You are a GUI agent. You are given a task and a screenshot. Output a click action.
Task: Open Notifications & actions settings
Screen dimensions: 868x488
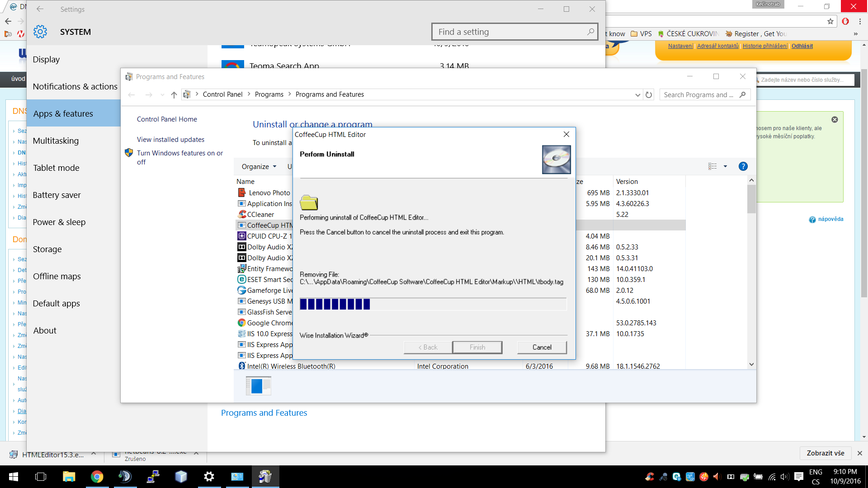pyautogui.click(x=75, y=87)
